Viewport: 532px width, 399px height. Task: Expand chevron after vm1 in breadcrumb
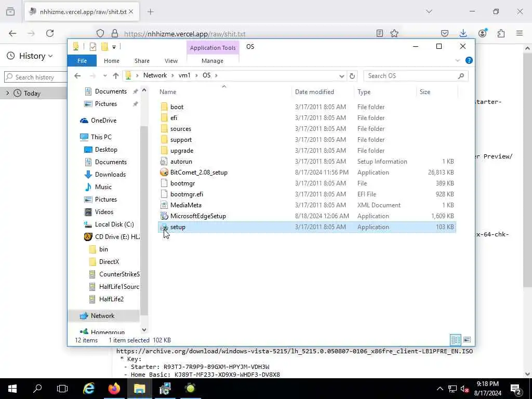pos(197,75)
